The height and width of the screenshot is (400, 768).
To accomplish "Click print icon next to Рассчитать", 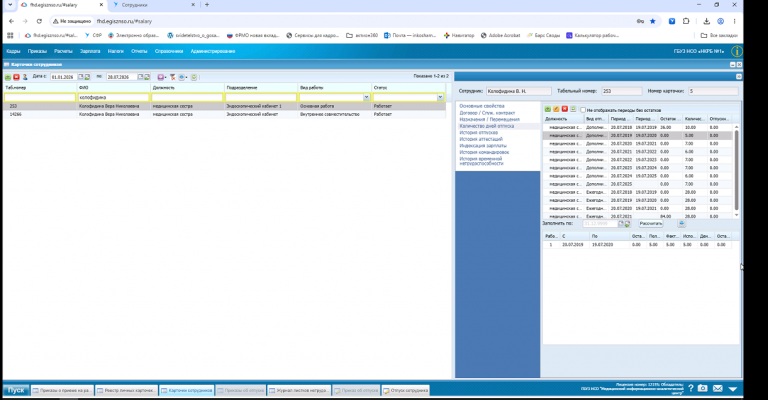I will point(681,223).
